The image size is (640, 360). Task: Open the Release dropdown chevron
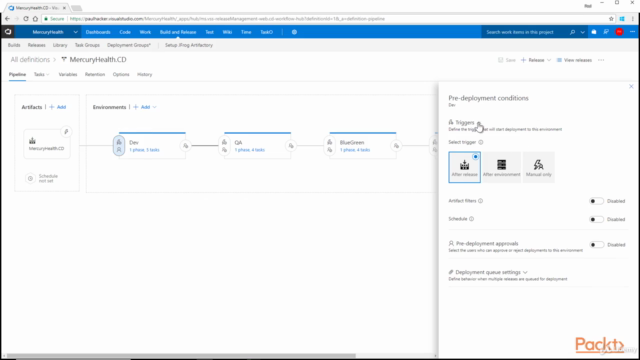[x=549, y=60]
